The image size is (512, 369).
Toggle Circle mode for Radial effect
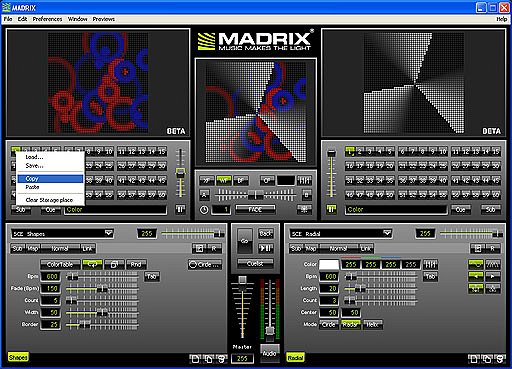(x=328, y=324)
